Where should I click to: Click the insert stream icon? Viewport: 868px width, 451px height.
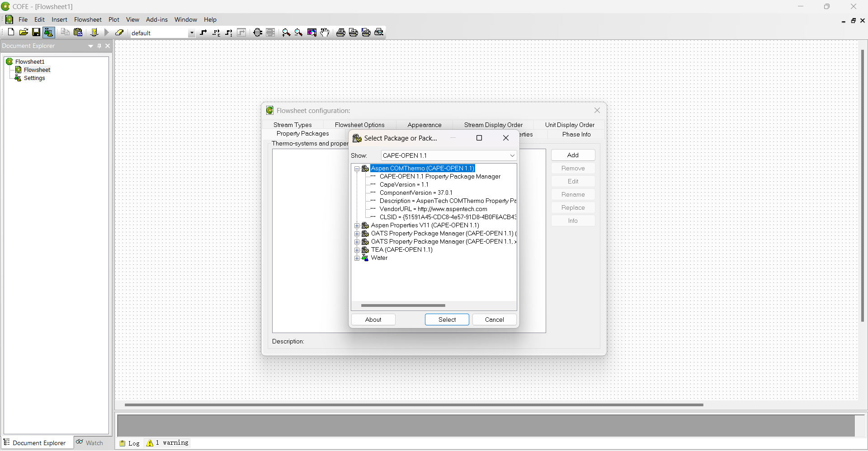pyautogui.click(x=203, y=33)
